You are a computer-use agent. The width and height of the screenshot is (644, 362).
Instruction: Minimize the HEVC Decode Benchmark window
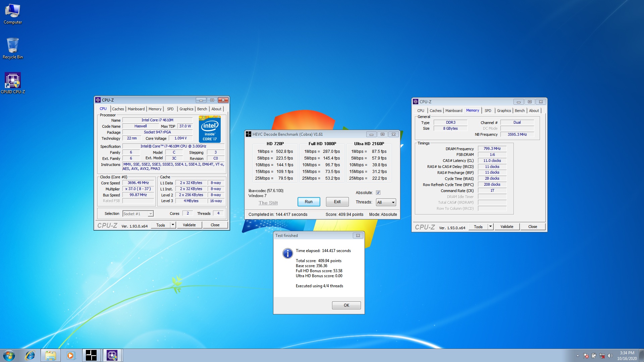371,134
